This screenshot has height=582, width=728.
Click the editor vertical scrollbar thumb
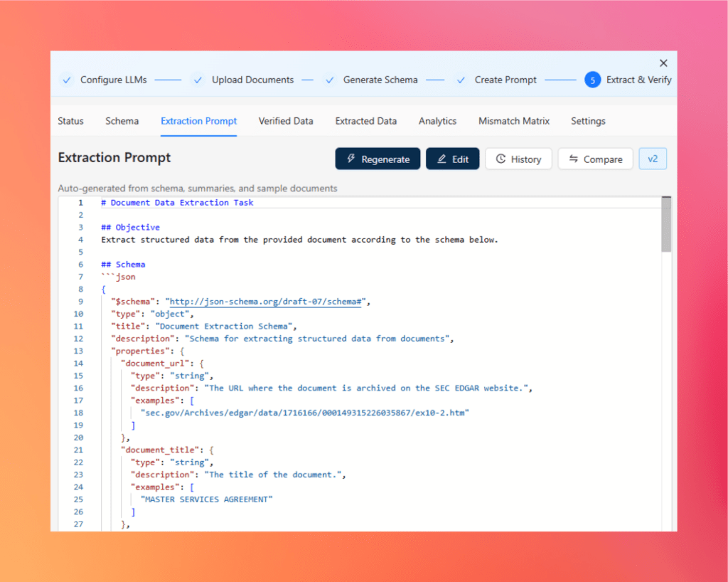[x=666, y=224]
